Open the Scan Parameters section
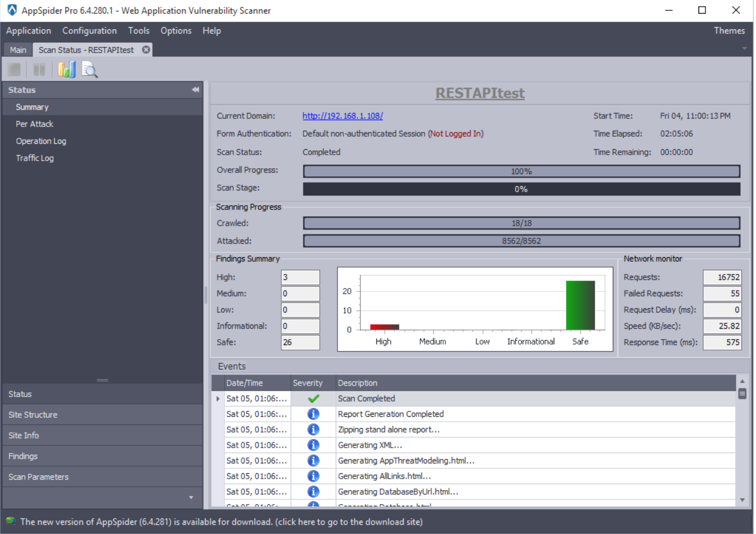Screen dimensions: 756x534 (x=102, y=477)
